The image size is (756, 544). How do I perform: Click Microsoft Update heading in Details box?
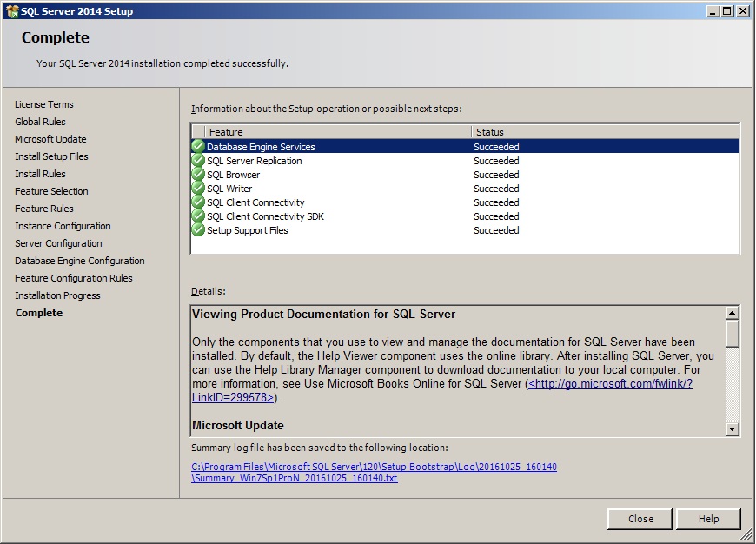click(238, 425)
